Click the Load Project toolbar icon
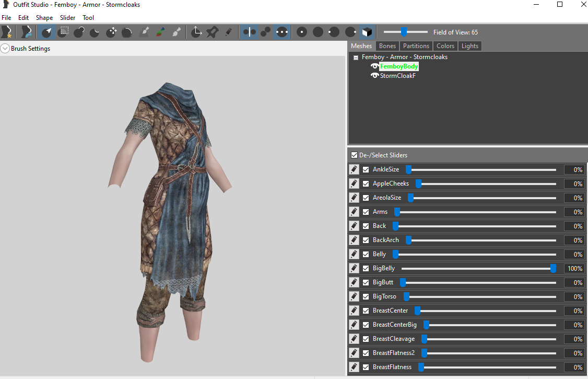 click(x=26, y=32)
